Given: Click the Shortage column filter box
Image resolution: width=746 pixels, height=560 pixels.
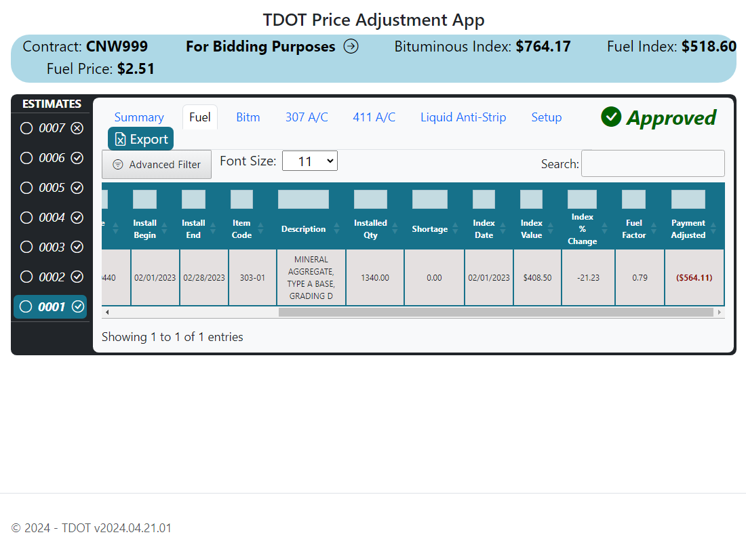Looking at the screenshot, I should pos(429,199).
